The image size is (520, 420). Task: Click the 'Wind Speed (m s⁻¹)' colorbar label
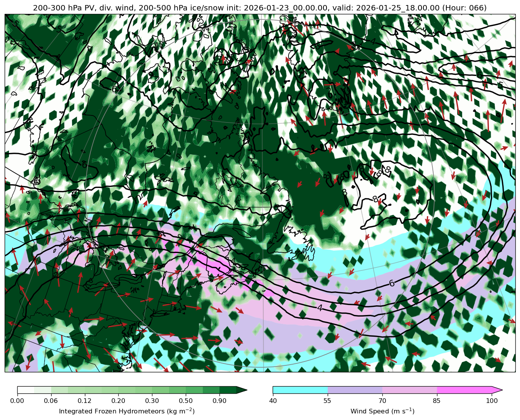pos(382,411)
